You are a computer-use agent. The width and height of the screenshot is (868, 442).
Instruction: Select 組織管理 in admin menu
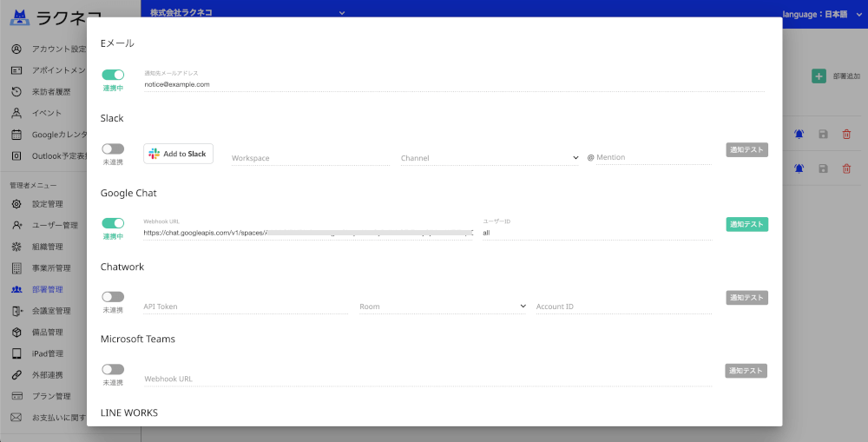[47, 247]
